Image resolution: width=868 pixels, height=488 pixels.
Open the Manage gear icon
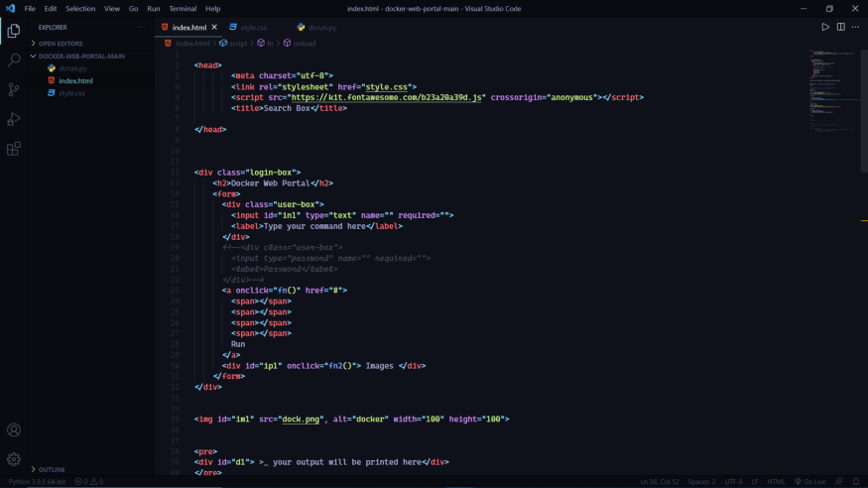click(14, 458)
